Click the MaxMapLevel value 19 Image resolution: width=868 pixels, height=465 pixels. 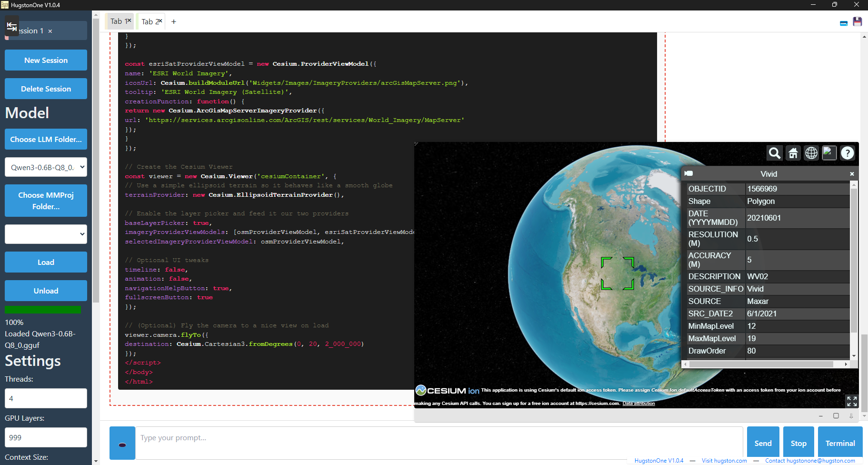tap(751, 339)
